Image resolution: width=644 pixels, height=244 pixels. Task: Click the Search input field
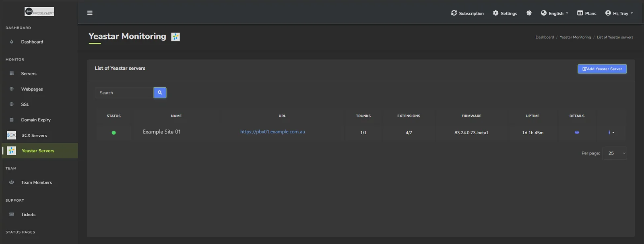point(124,93)
